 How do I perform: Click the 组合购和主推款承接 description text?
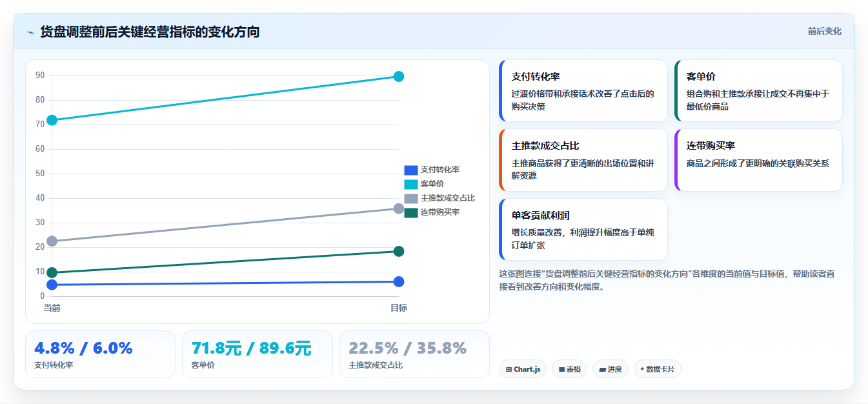click(758, 100)
